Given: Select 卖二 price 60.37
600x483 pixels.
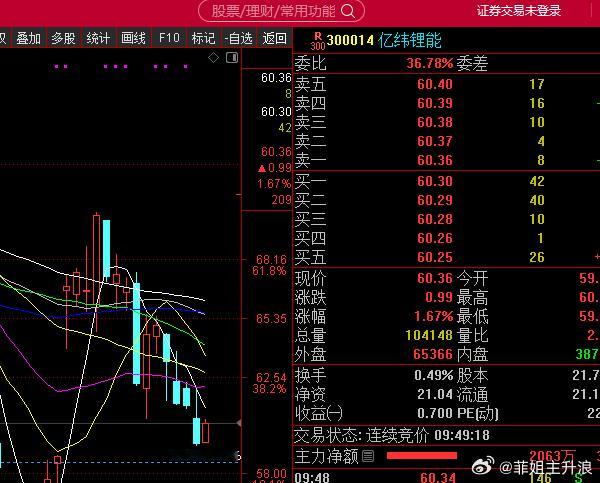Looking at the screenshot, I should point(435,142).
